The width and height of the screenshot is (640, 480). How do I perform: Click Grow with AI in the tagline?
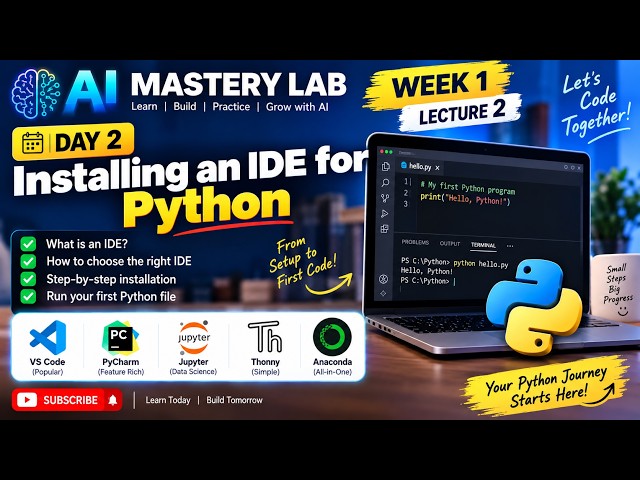pyautogui.click(x=297, y=107)
